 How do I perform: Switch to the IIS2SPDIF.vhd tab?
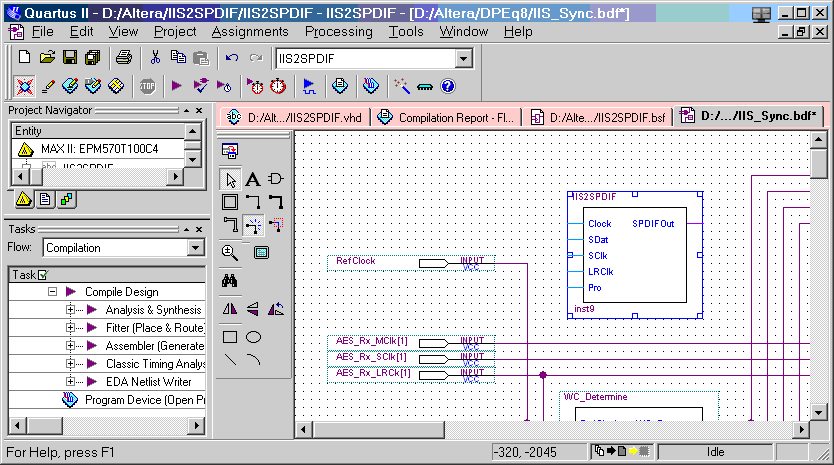(294, 117)
